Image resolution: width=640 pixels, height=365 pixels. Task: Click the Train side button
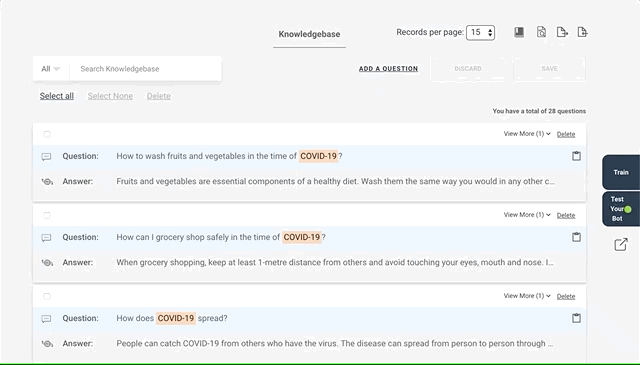pos(621,172)
